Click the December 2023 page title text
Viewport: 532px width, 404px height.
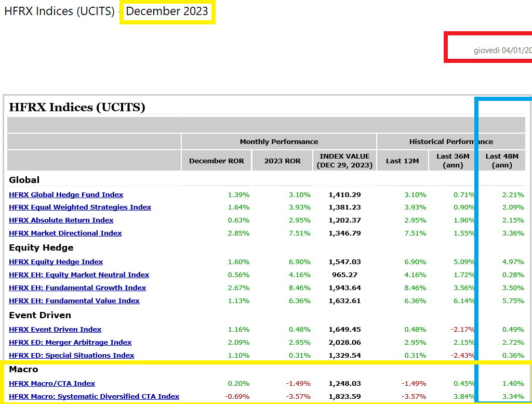point(167,11)
